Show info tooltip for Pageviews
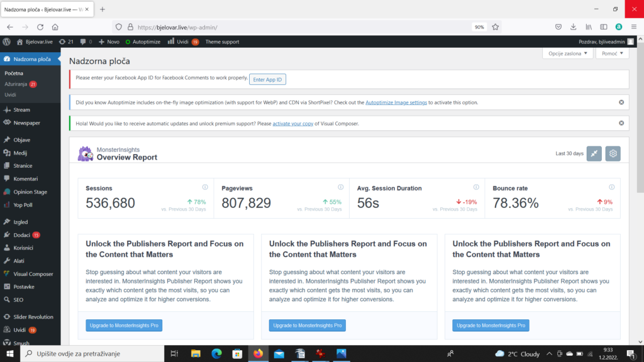This screenshot has width=644, height=362. pyautogui.click(x=340, y=187)
